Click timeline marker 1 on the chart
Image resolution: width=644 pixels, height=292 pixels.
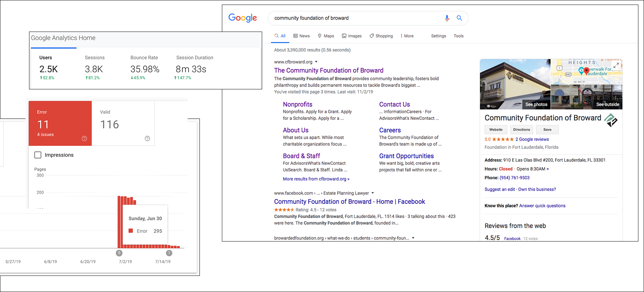169,253
